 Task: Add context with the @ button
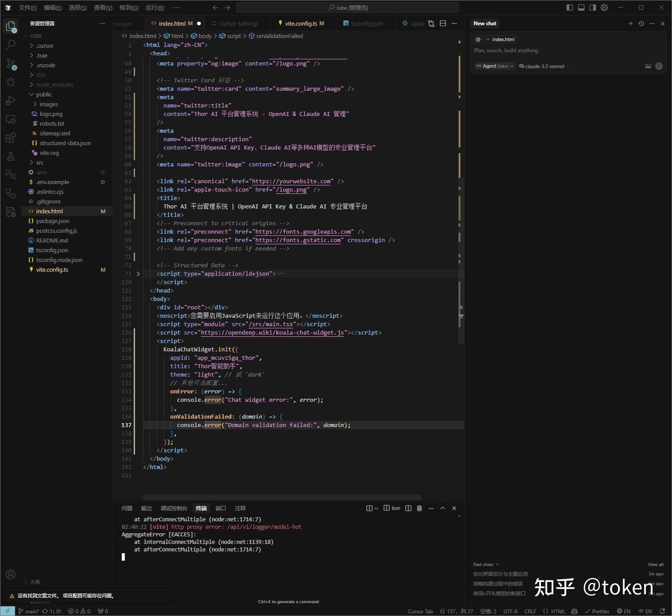tap(478, 40)
